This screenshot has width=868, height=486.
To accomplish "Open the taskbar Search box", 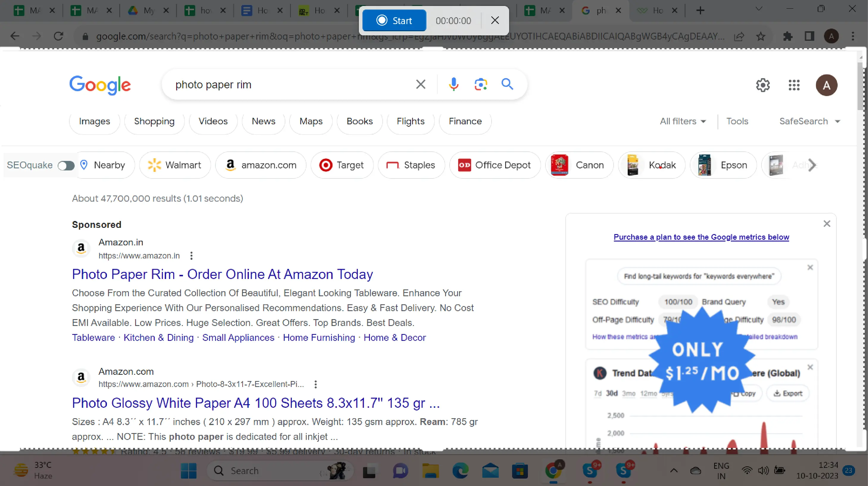I will point(280,471).
